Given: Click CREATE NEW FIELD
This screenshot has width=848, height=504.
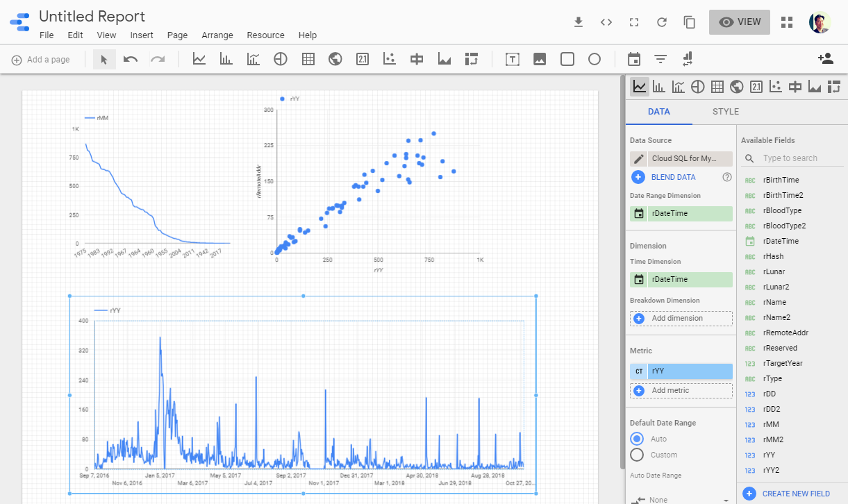Looking at the screenshot, I should click(795, 494).
